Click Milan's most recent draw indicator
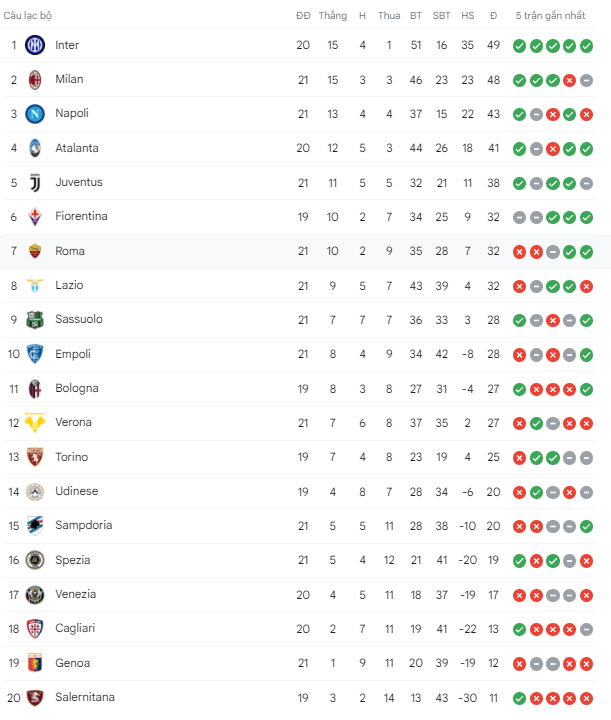The image size is (611, 720). pyautogui.click(x=586, y=80)
